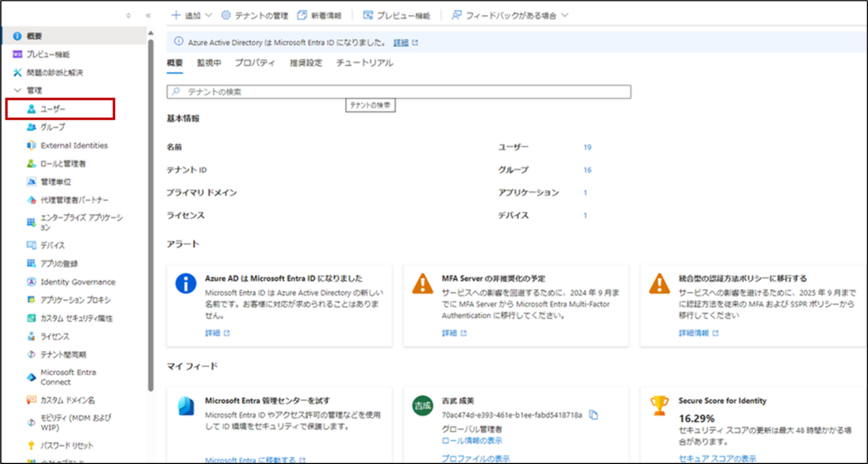Click the 16.29% secure score value
The width and height of the screenshot is (868, 464).
[697, 418]
